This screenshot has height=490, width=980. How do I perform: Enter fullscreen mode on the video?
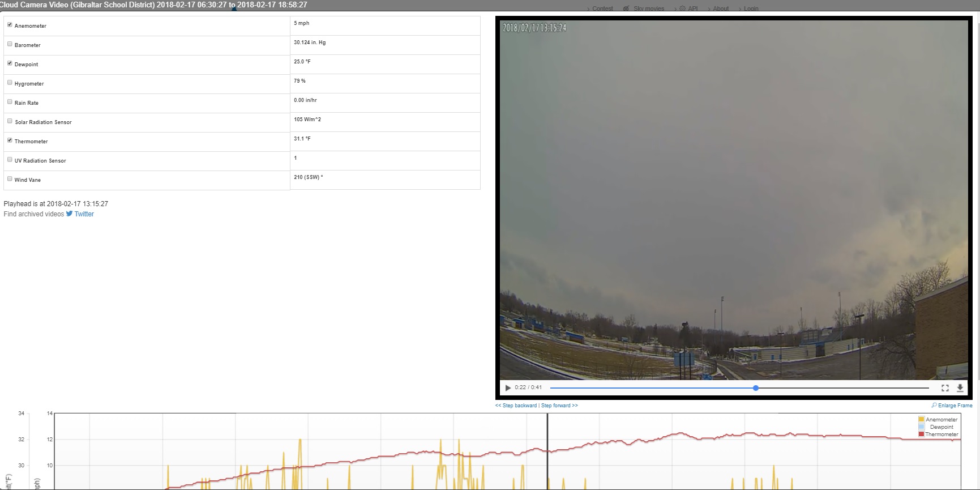coord(945,388)
